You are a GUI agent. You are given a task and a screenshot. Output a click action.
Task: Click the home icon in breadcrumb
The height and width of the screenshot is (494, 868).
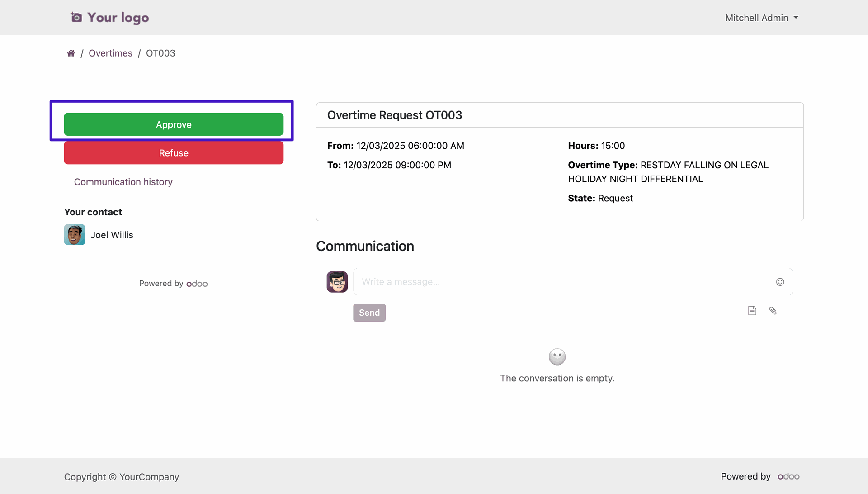(x=71, y=53)
